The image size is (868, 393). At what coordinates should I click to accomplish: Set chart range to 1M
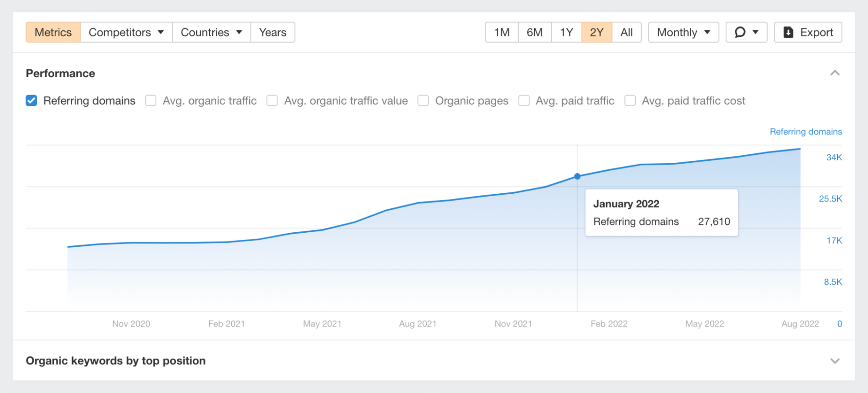[501, 32]
